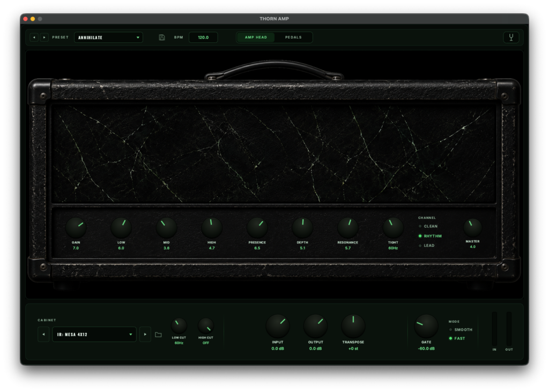Save preset using the floppy disk icon

pyautogui.click(x=162, y=38)
